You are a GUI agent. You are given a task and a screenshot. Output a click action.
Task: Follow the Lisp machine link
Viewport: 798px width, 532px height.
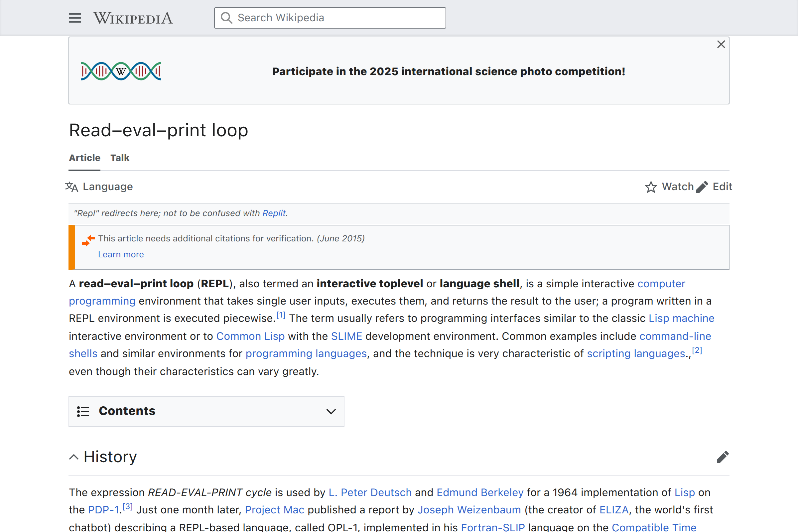681,318
